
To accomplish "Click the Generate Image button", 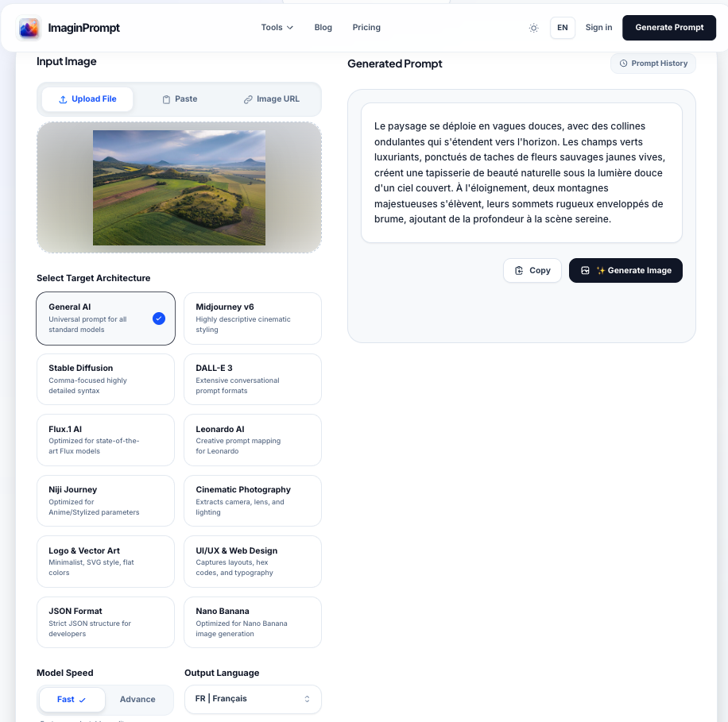I will tap(625, 271).
